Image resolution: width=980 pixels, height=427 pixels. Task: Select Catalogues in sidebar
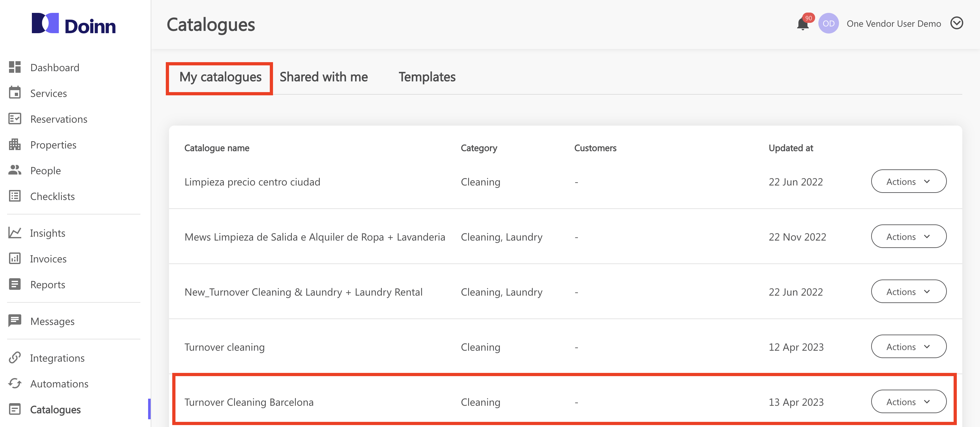[x=55, y=410]
